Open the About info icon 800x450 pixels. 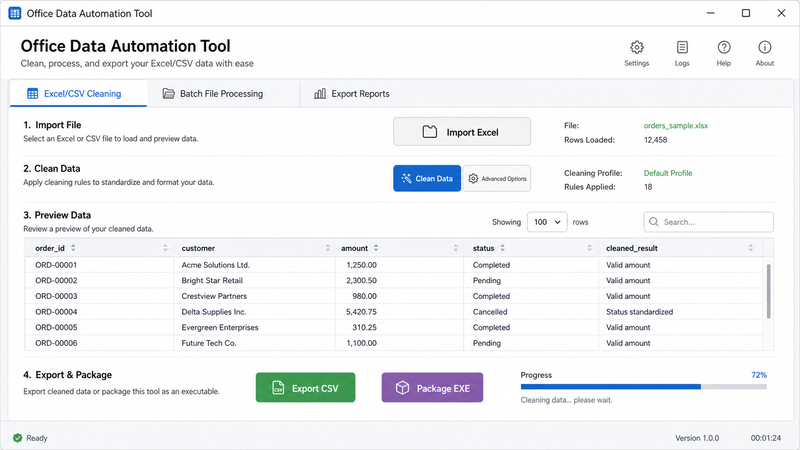pos(764,47)
